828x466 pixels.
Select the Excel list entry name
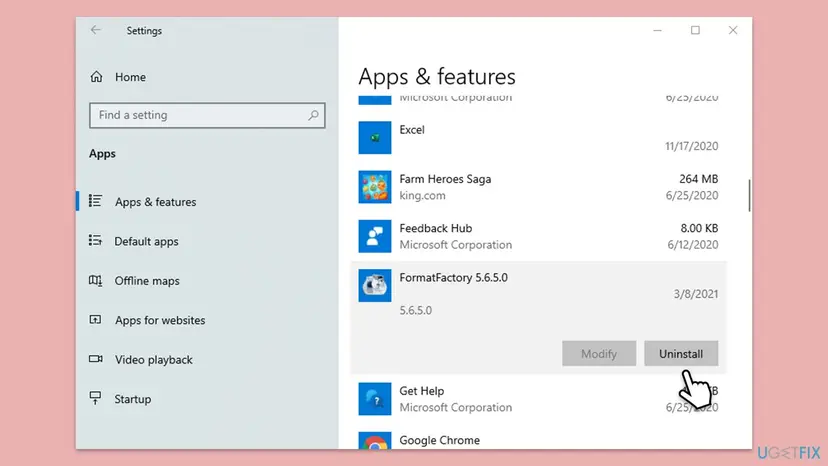point(412,130)
